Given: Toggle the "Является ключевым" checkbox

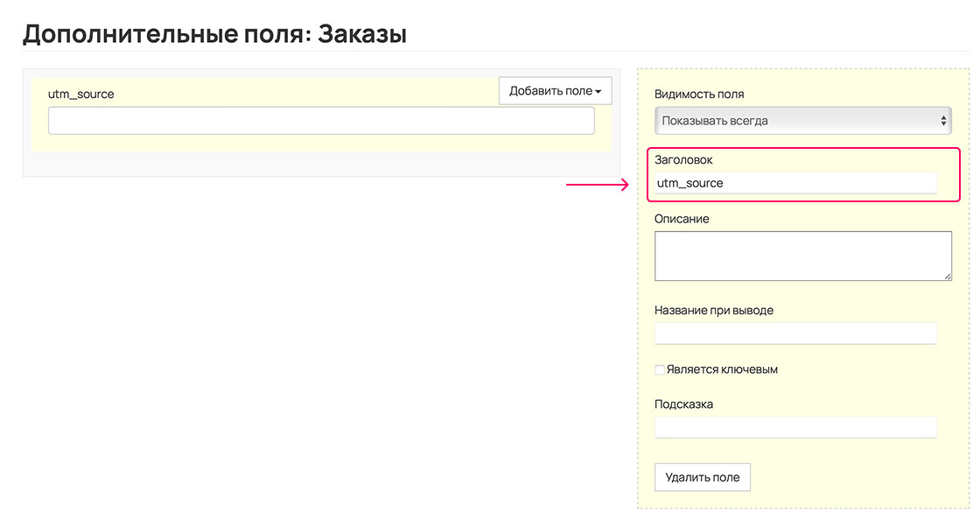Looking at the screenshot, I should point(660,369).
